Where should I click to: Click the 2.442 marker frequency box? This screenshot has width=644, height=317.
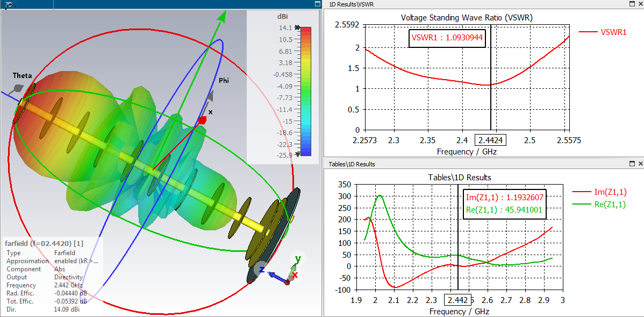458,300
